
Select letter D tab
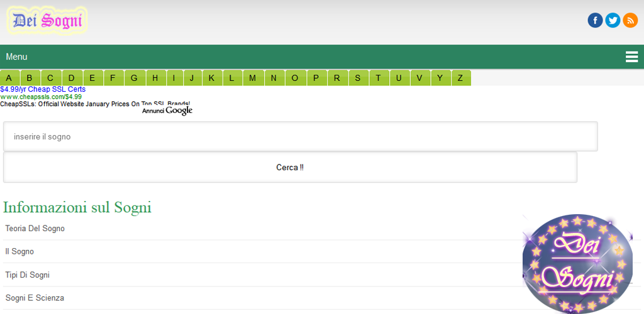point(72,78)
